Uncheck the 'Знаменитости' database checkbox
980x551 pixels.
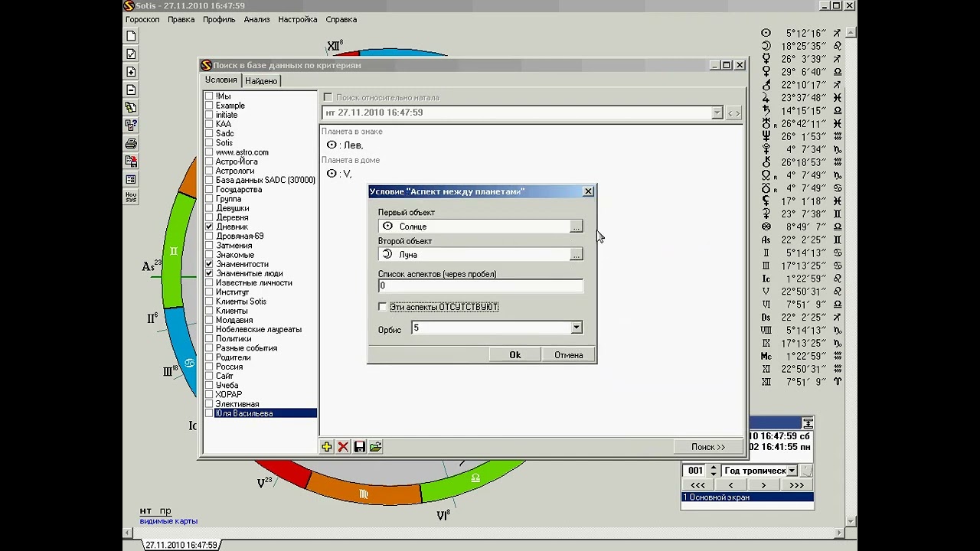click(x=209, y=264)
